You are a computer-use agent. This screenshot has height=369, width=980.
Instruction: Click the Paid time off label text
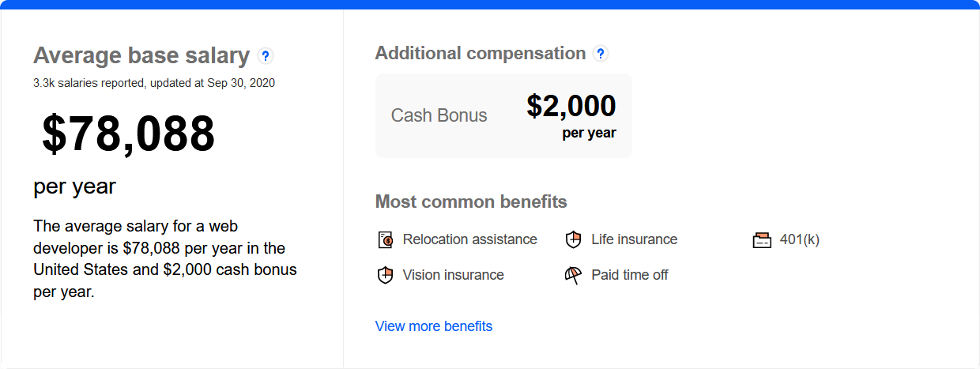coord(630,275)
